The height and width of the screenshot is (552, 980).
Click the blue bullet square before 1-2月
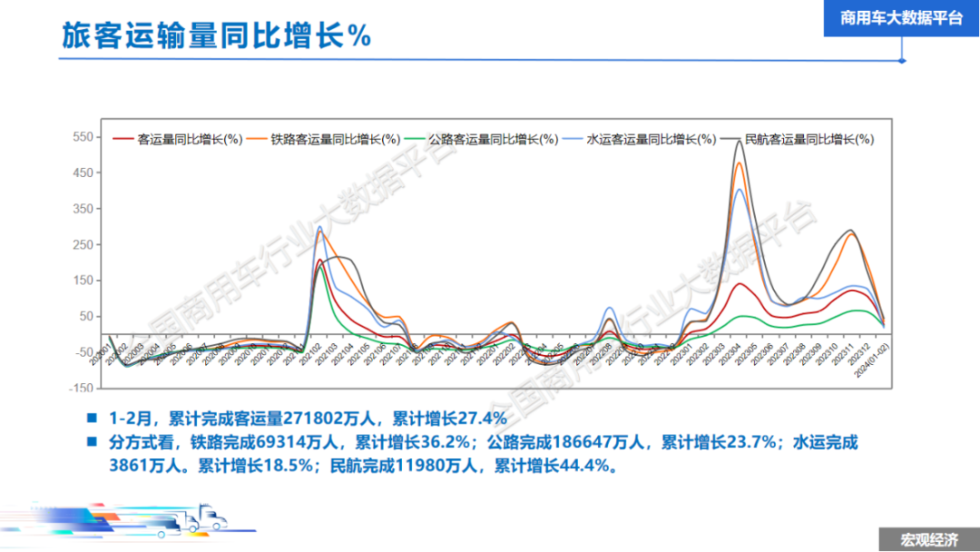pyautogui.click(x=93, y=417)
